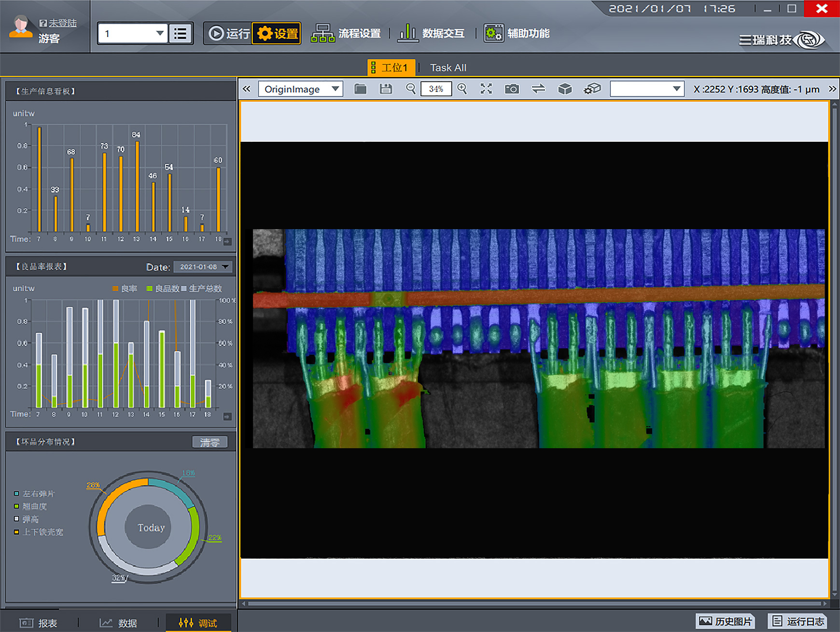This screenshot has height=632, width=840.
Task: Switch to the Task All tab
Action: coord(448,68)
